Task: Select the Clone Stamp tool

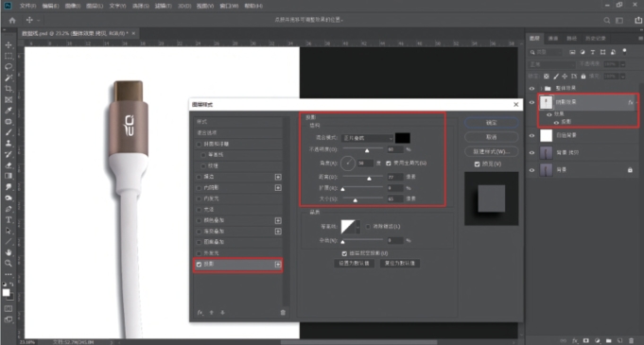Action: point(9,144)
